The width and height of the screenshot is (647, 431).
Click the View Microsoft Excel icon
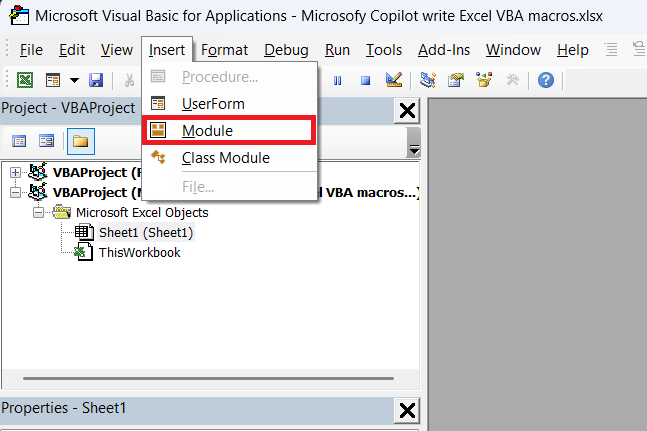pyautogui.click(x=25, y=80)
